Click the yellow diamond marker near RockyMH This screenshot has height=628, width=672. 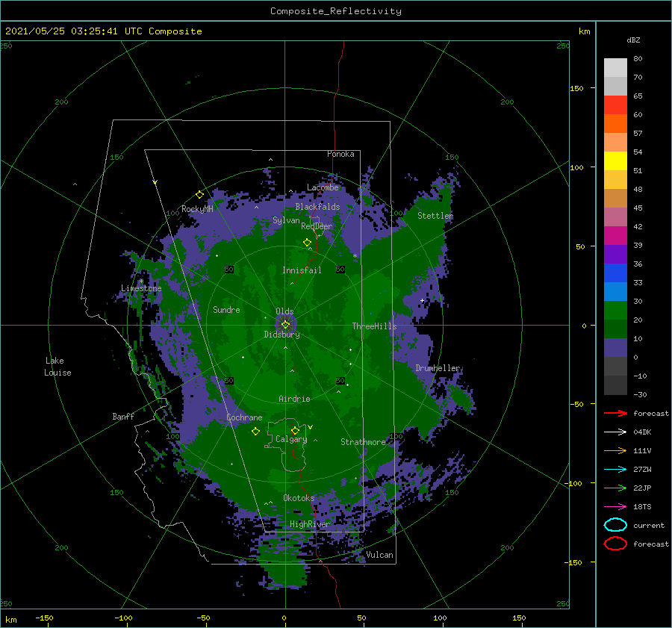[x=199, y=195]
